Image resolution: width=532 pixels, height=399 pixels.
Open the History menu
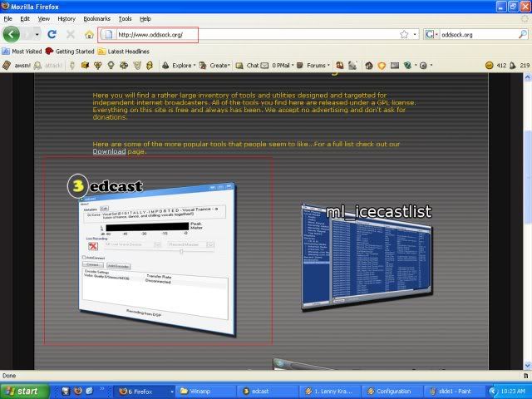pos(66,18)
